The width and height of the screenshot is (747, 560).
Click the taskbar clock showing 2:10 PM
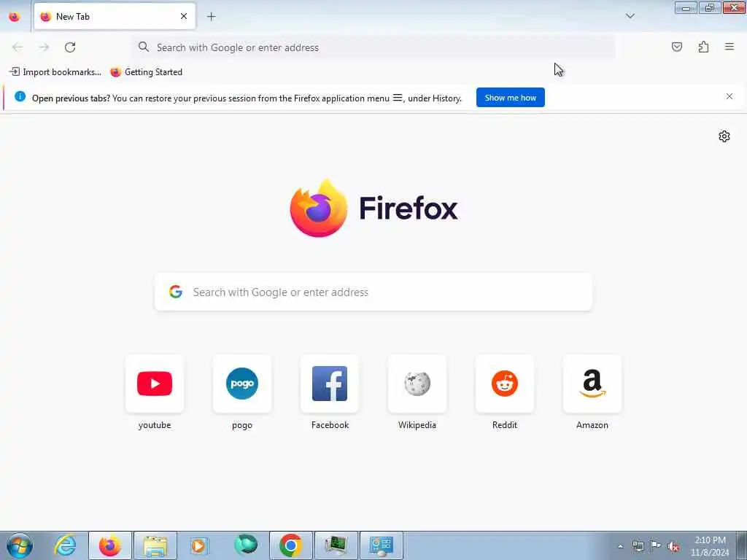tap(711, 546)
